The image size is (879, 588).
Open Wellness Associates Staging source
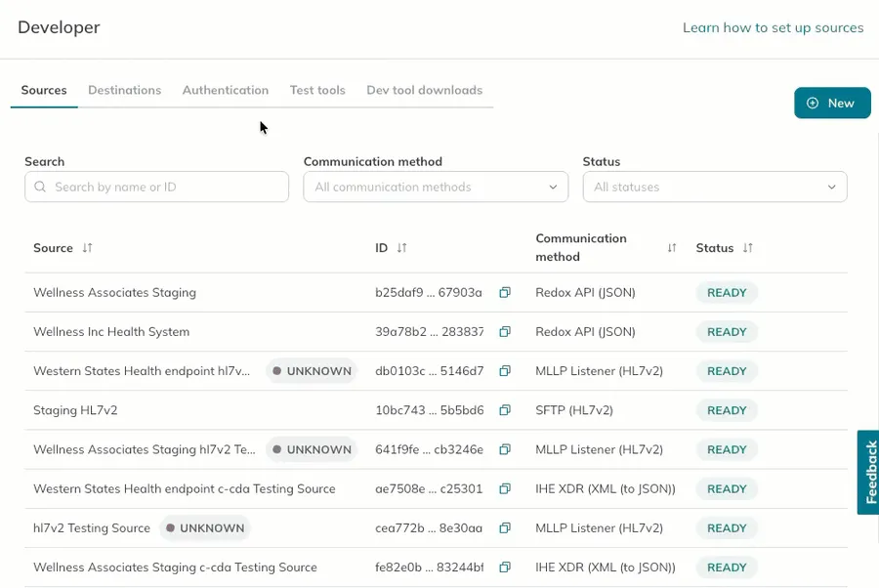(114, 293)
